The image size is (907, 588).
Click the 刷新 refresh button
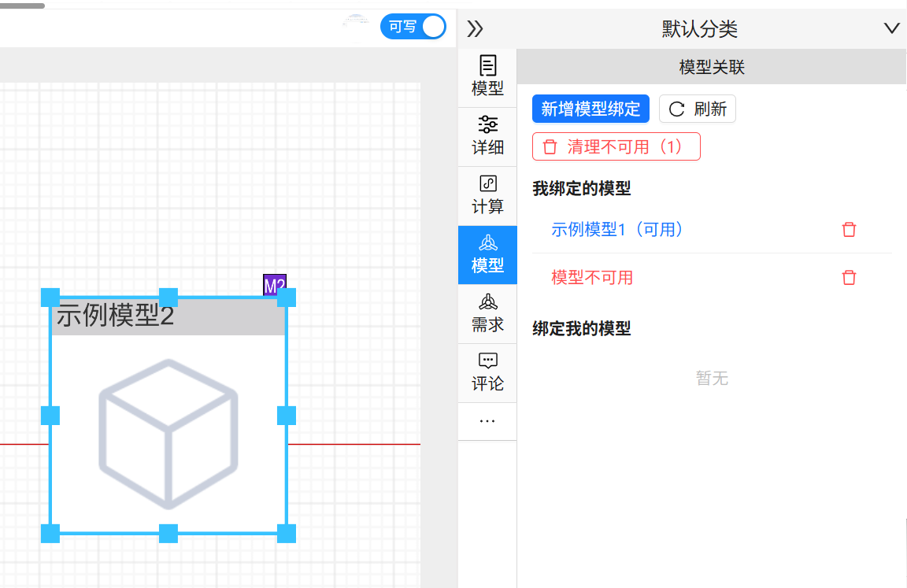pyautogui.click(x=698, y=109)
